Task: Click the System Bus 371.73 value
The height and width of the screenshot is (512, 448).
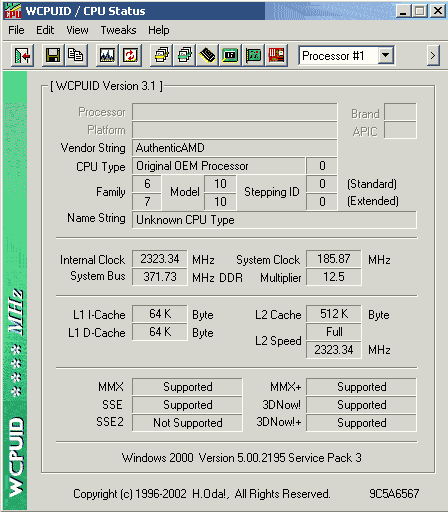Action: tap(160, 277)
